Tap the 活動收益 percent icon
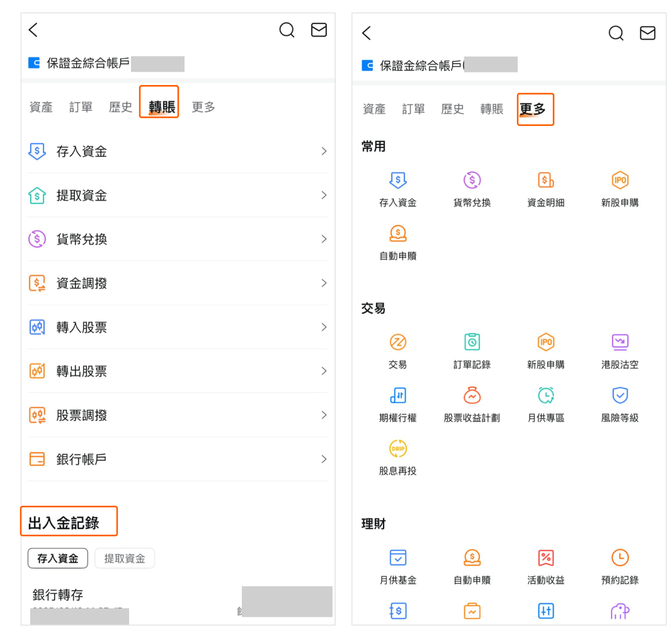 (x=545, y=558)
